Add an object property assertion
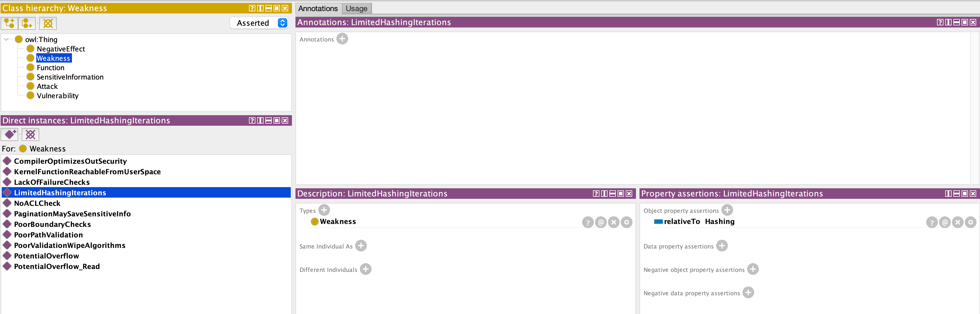The image size is (980, 314). 727,210
